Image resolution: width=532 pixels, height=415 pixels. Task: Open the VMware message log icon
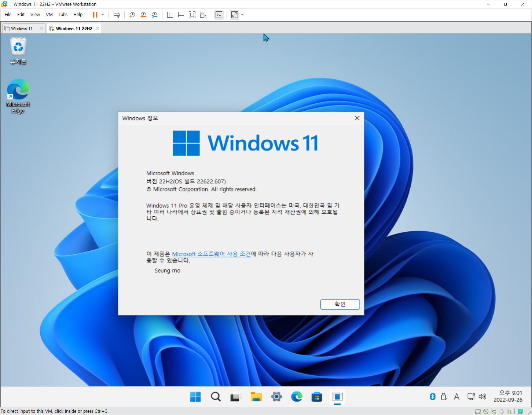(x=520, y=411)
